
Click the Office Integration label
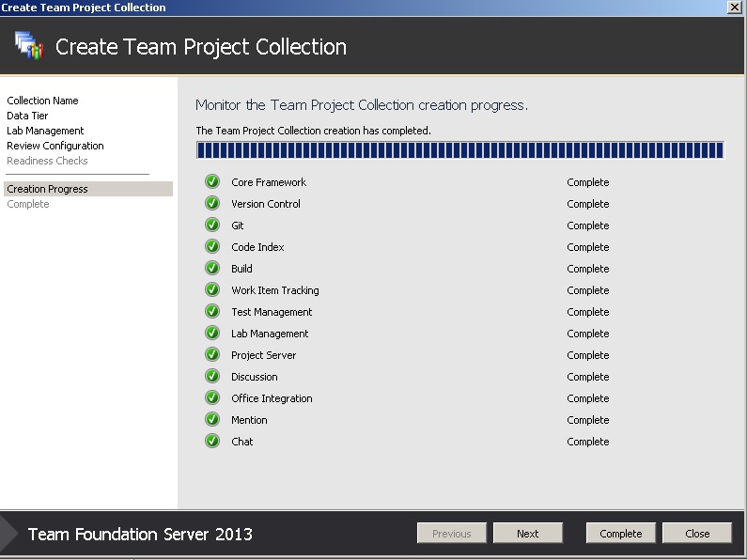(x=272, y=398)
